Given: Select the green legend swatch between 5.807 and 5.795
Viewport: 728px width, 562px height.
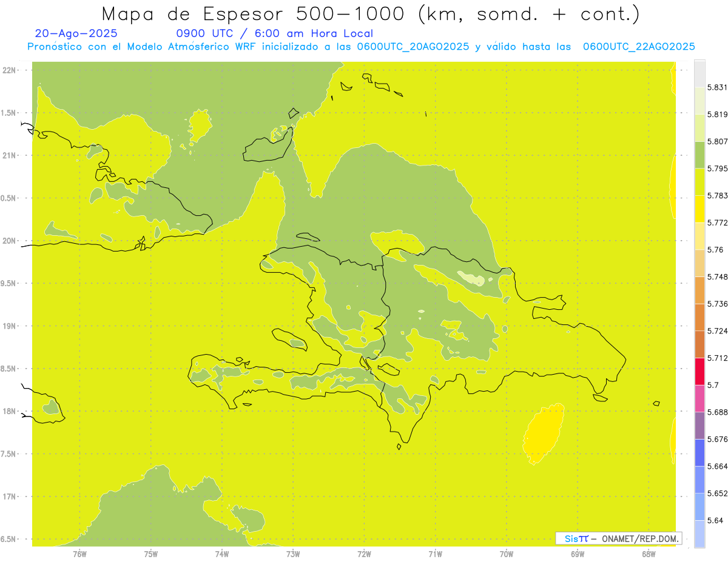Looking at the screenshot, I should (699, 155).
